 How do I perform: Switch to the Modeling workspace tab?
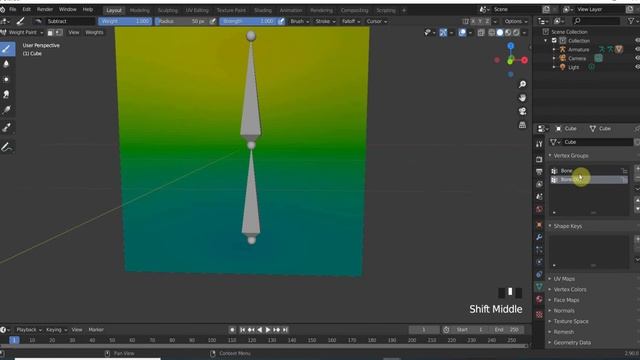click(x=140, y=11)
